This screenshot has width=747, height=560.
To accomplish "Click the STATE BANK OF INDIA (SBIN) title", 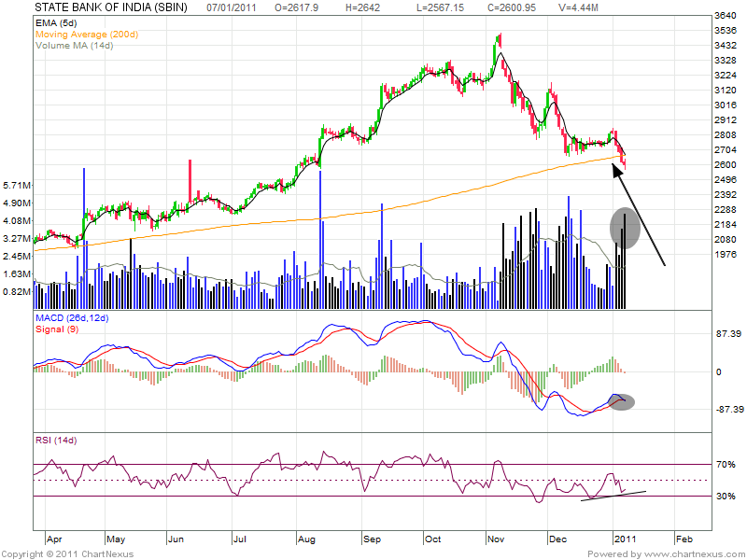I will (112, 7).
